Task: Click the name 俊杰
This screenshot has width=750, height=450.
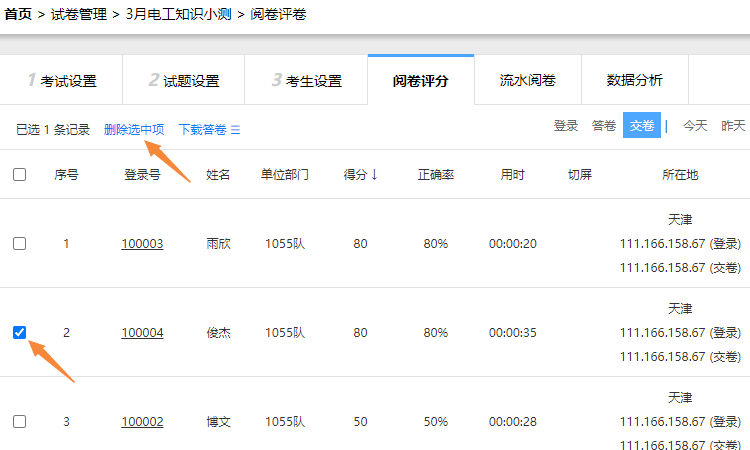Action: (x=218, y=333)
